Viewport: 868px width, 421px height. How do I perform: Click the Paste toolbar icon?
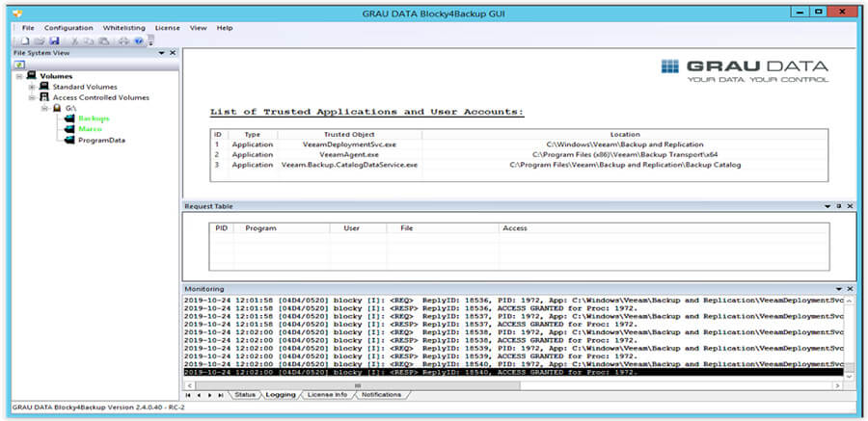point(104,40)
